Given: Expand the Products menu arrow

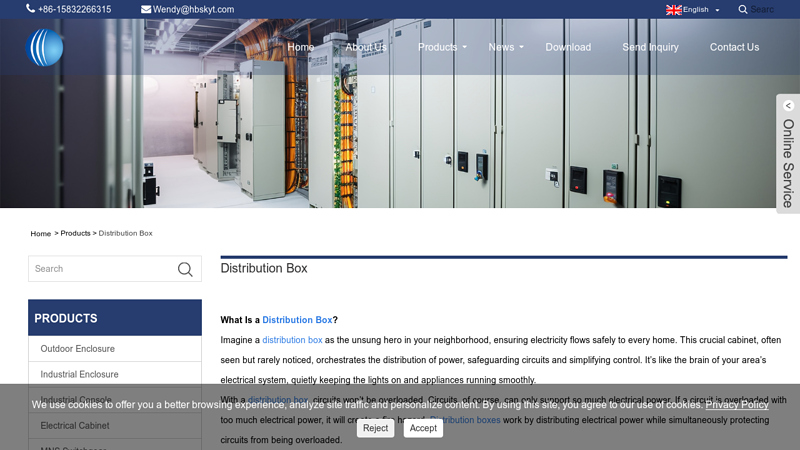Looking at the screenshot, I should 464,47.
